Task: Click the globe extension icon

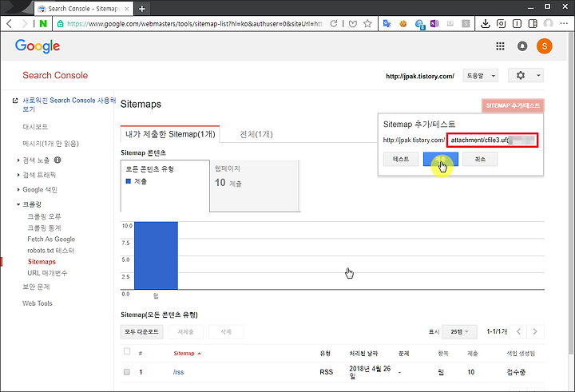Action: click(x=419, y=24)
